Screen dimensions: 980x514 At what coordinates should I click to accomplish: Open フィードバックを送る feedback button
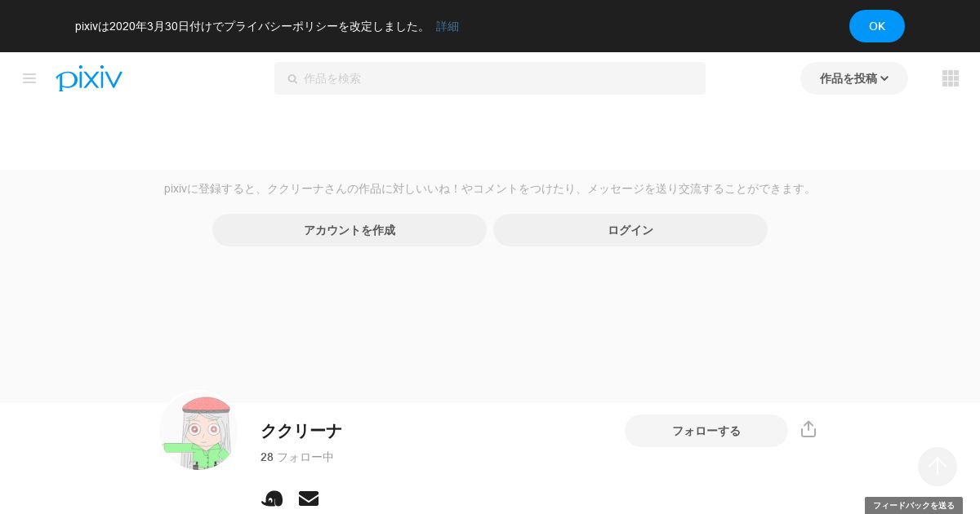(914, 506)
